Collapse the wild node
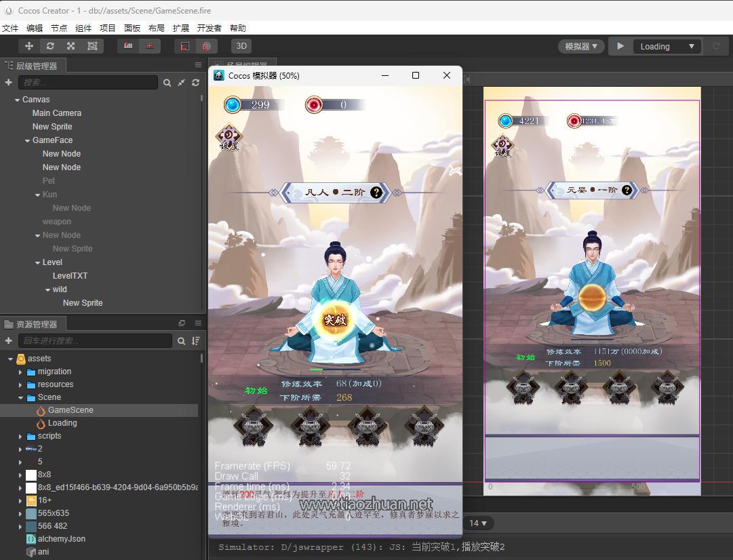The height and width of the screenshot is (560, 733). [47, 290]
